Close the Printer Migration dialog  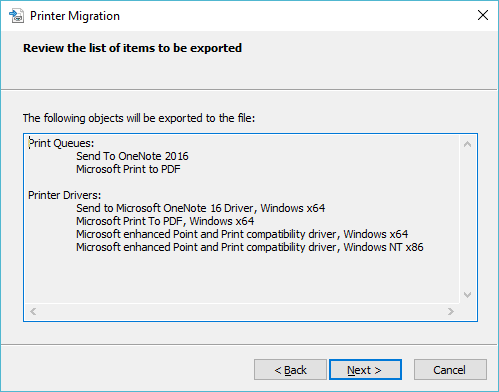pyautogui.click(x=483, y=15)
